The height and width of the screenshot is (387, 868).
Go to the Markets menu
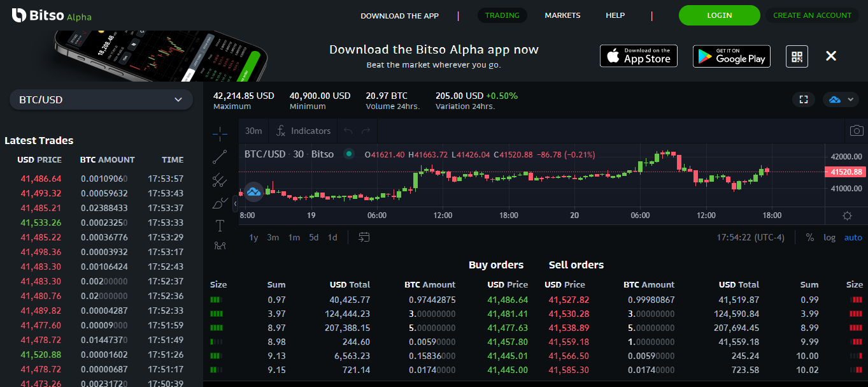pyautogui.click(x=562, y=15)
